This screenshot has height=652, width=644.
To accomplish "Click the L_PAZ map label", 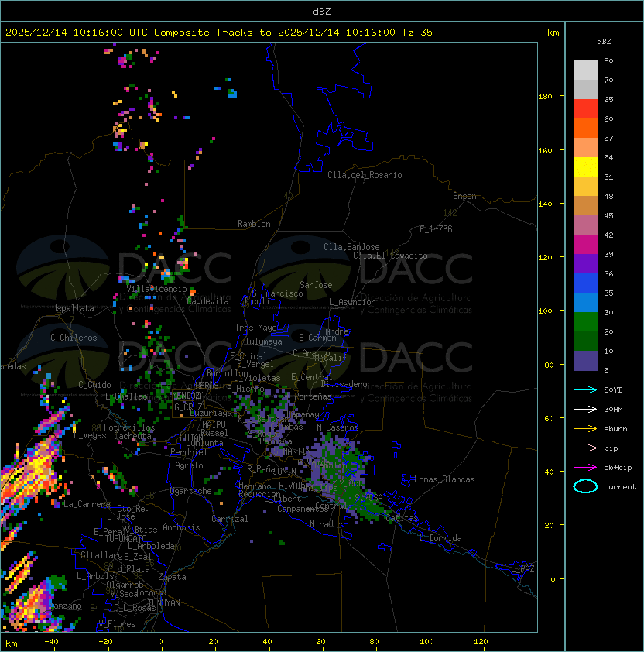I will point(522,569).
